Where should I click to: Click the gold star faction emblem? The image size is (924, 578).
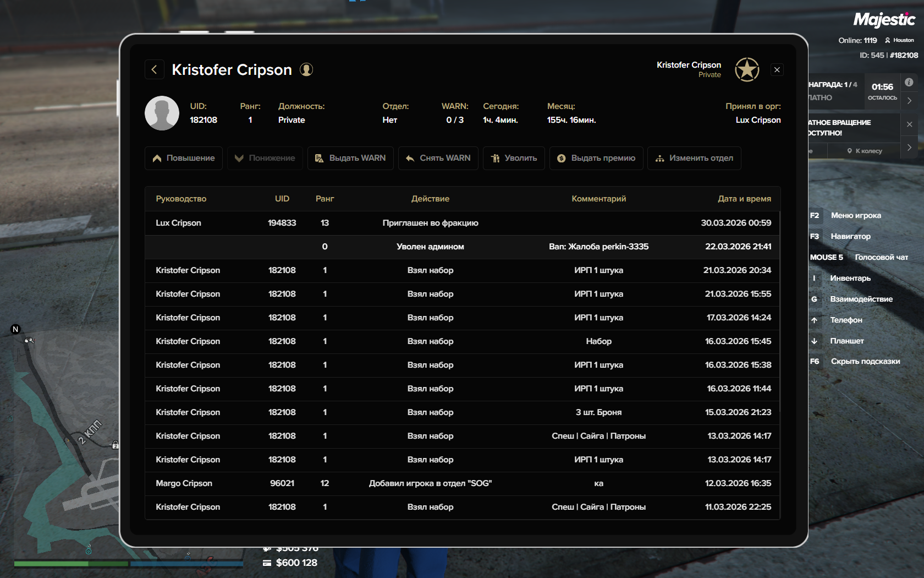747,70
